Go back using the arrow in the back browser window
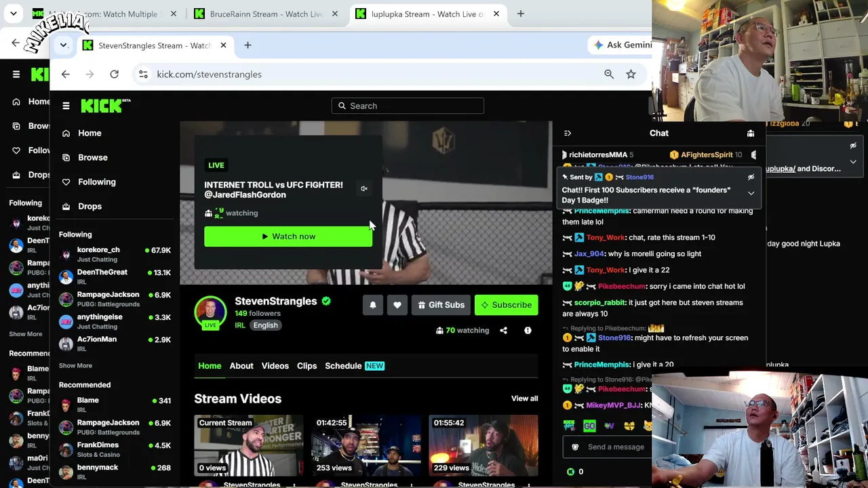The width and height of the screenshot is (868, 488). click(x=16, y=43)
